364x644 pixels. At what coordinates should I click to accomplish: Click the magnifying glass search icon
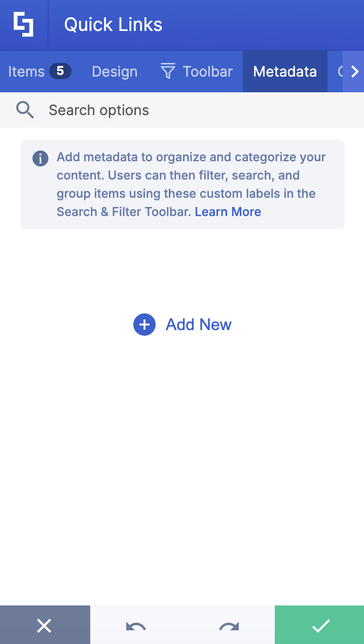[x=24, y=110]
